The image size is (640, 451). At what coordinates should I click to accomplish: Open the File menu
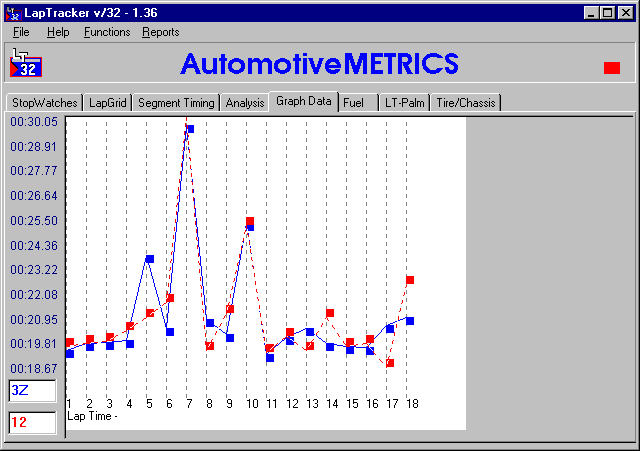pos(21,32)
